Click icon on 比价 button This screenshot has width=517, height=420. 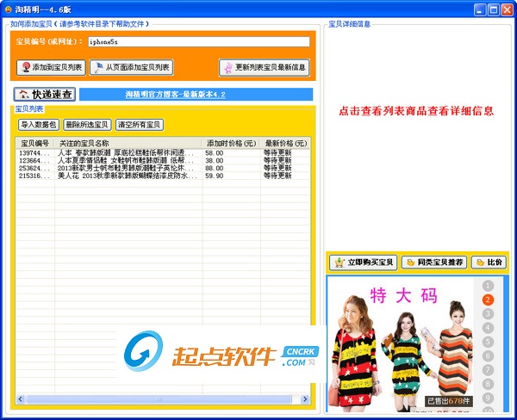(481, 262)
